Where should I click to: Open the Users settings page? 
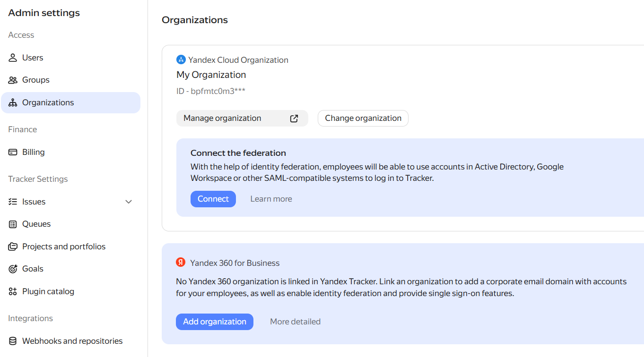point(71,58)
